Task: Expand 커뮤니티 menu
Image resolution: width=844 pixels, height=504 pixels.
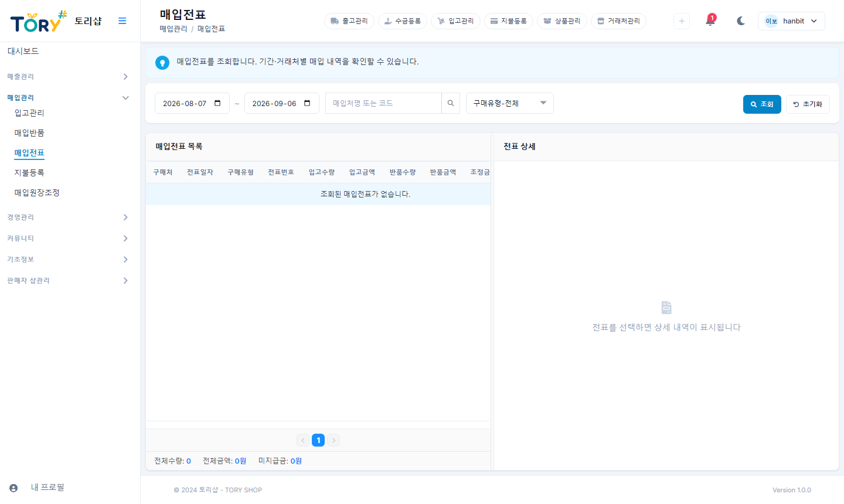Action: pyautogui.click(x=68, y=239)
